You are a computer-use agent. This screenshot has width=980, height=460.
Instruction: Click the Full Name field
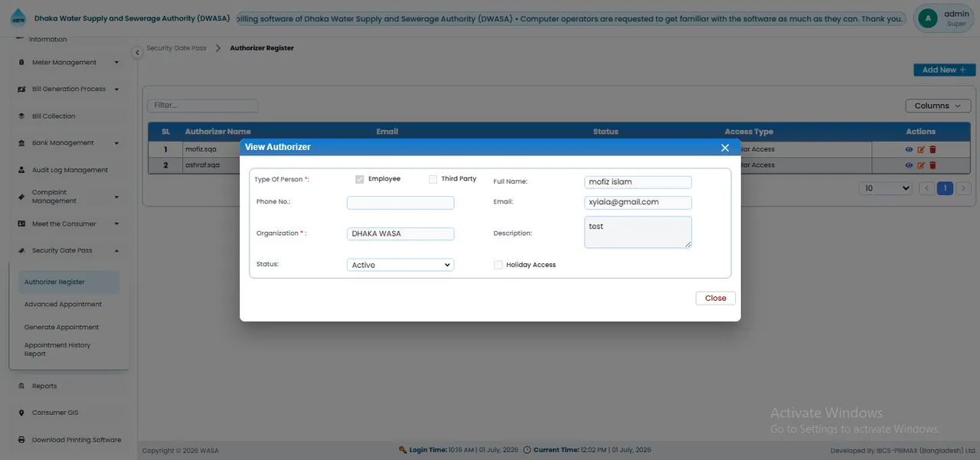(x=638, y=182)
